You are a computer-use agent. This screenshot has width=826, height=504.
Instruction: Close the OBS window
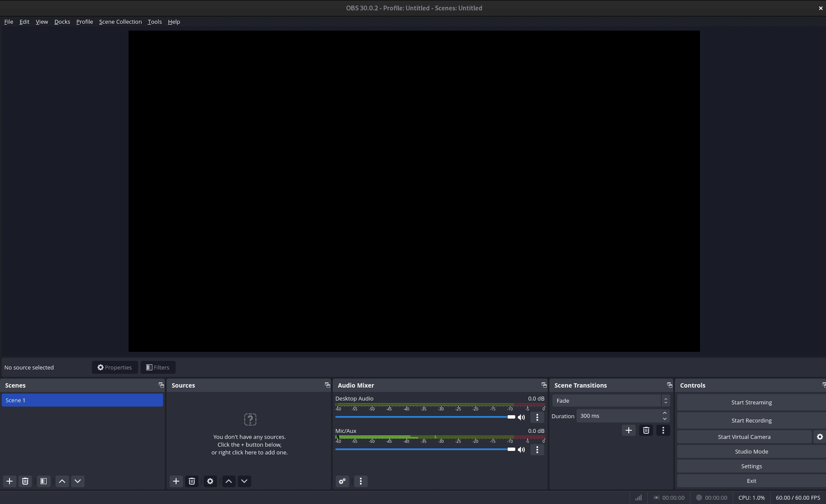(820, 8)
